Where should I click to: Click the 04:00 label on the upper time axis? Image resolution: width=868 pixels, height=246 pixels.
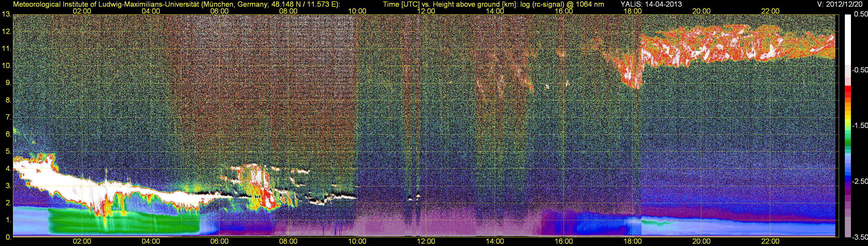tap(151, 11)
